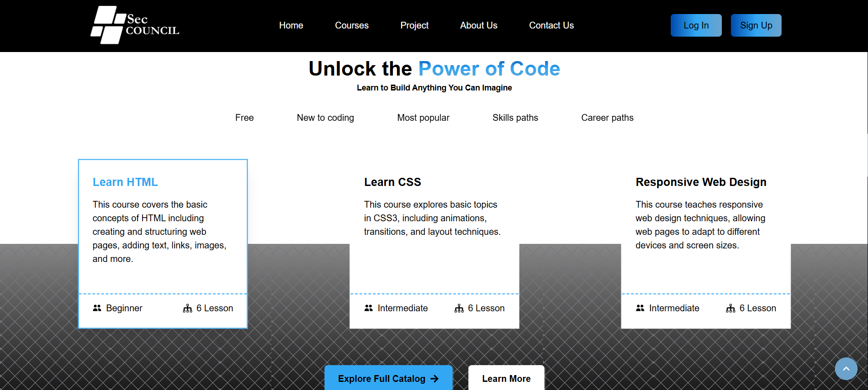Click the sitemap icon in Learn HTML card
Screen dimensions: 868x390
[187, 309]
